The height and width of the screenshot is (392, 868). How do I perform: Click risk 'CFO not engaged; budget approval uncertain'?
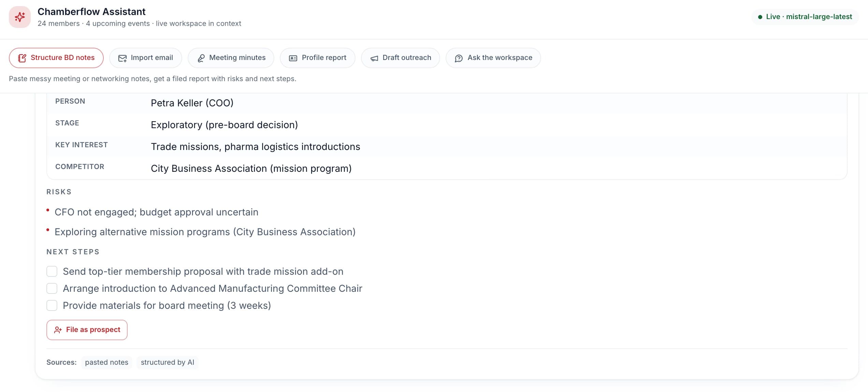[x=156, y=212]
